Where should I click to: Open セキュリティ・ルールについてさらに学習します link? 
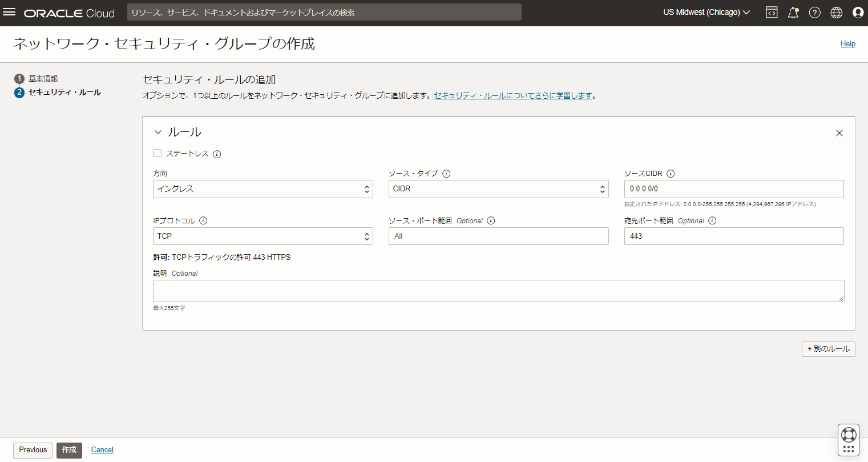pyautogui.click(x=514, y=96)
